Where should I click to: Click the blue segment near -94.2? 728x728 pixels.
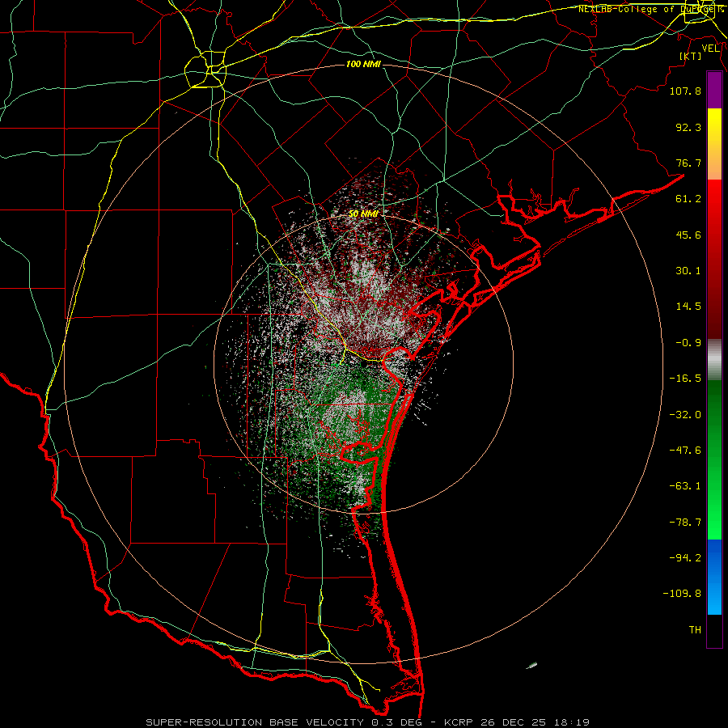[714, 560]
